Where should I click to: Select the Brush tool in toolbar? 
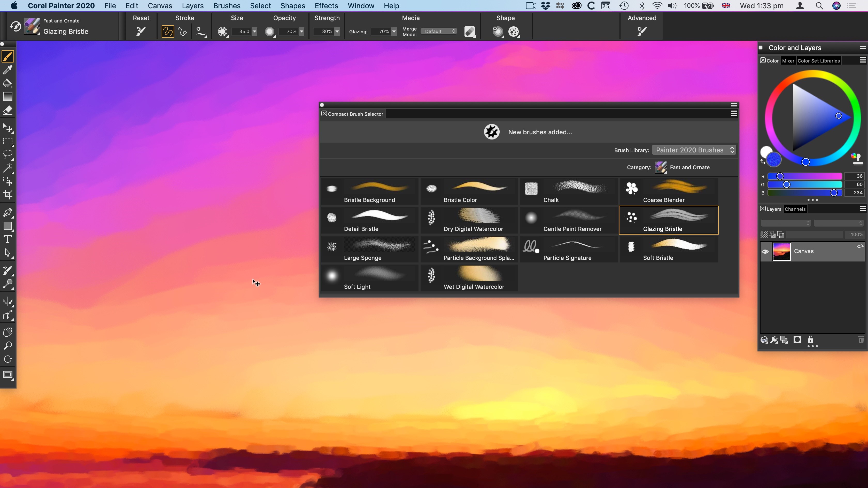click(x=8, y=56)
